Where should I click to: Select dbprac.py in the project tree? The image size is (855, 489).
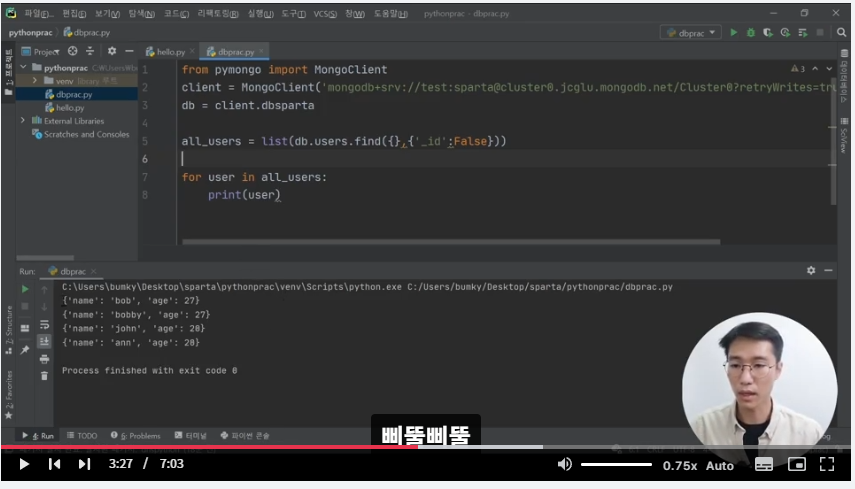point(73,94)
